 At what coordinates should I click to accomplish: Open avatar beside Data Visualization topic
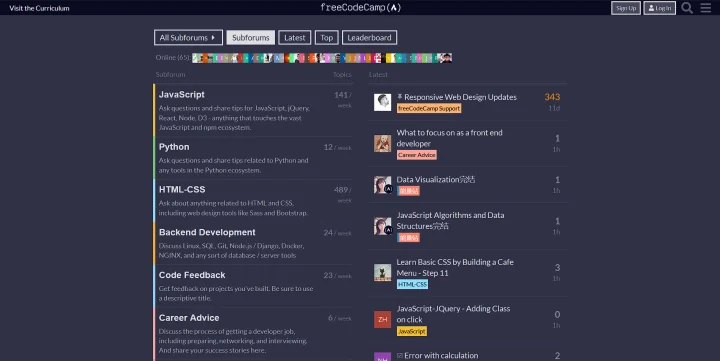tap(382, 185)
